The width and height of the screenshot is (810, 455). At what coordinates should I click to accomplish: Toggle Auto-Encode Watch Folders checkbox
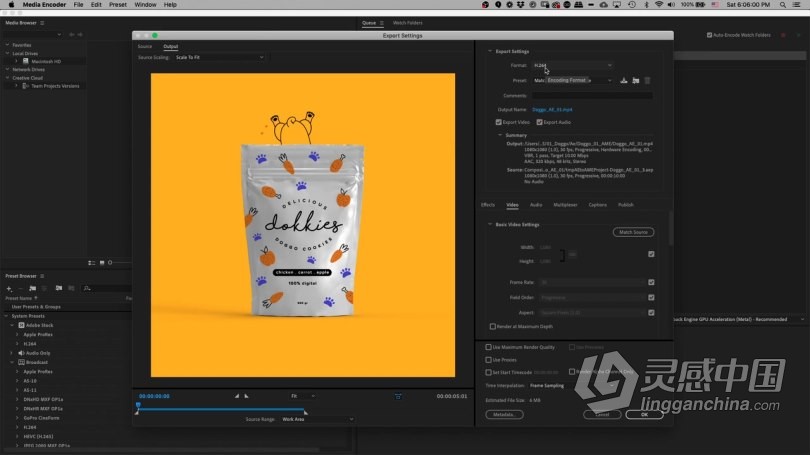(x=709, y=35)
